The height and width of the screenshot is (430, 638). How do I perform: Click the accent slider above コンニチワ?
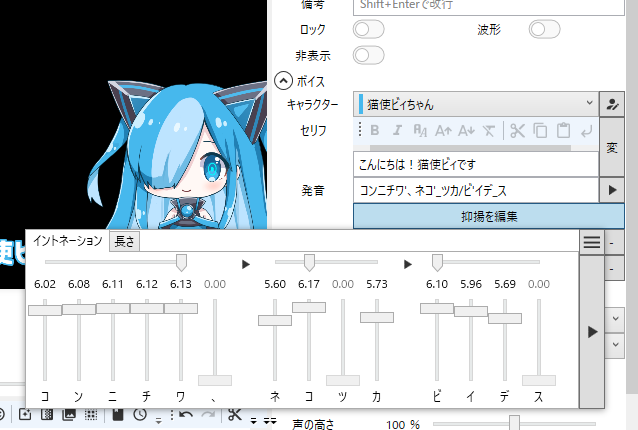click(x=181, y=263)
